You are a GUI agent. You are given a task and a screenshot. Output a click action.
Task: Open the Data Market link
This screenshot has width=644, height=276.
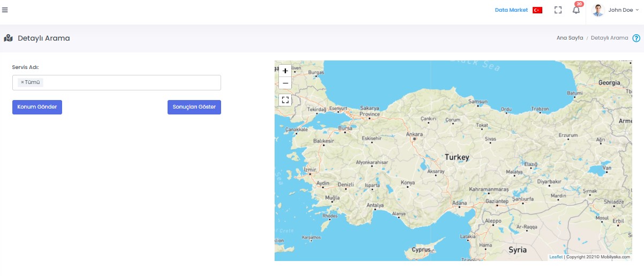tap(511, 10)
